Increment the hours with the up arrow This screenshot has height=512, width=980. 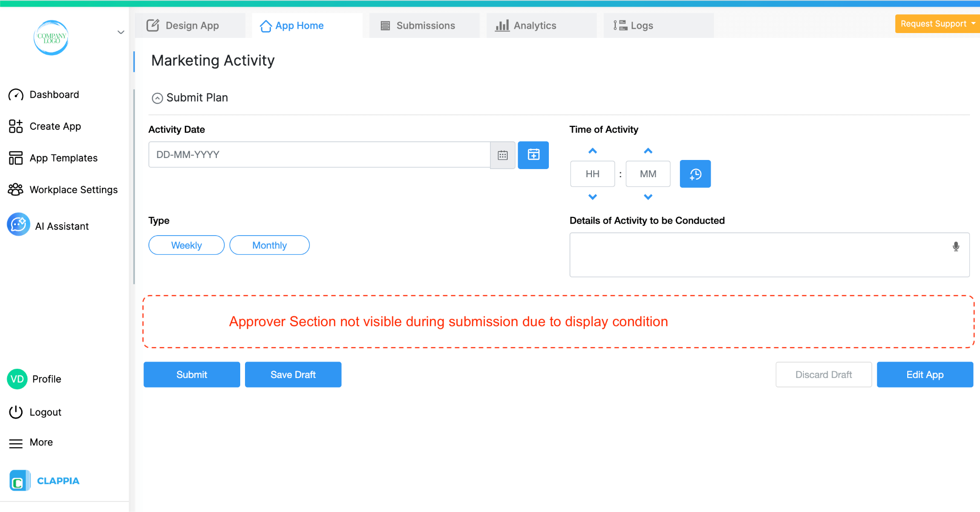click(x=592, y=150)
